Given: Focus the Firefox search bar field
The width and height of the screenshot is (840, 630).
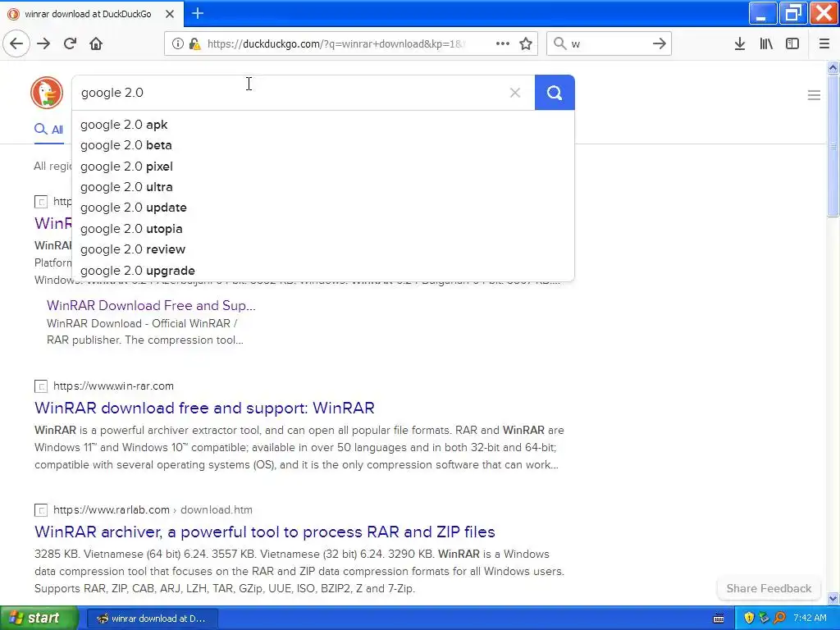Looking at the screenshot, I should click(609, 43).
